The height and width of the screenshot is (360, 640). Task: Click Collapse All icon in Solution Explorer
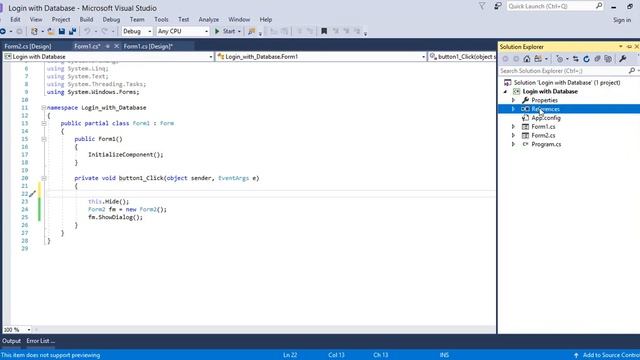click(x=597, y=59)
